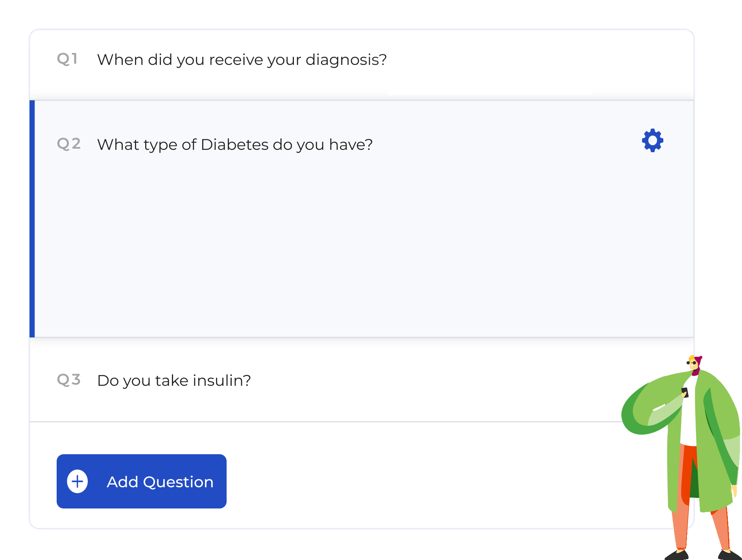Click the plus icon in Add Question
Screen dimensions: 742x560
[x=78, y=481]
